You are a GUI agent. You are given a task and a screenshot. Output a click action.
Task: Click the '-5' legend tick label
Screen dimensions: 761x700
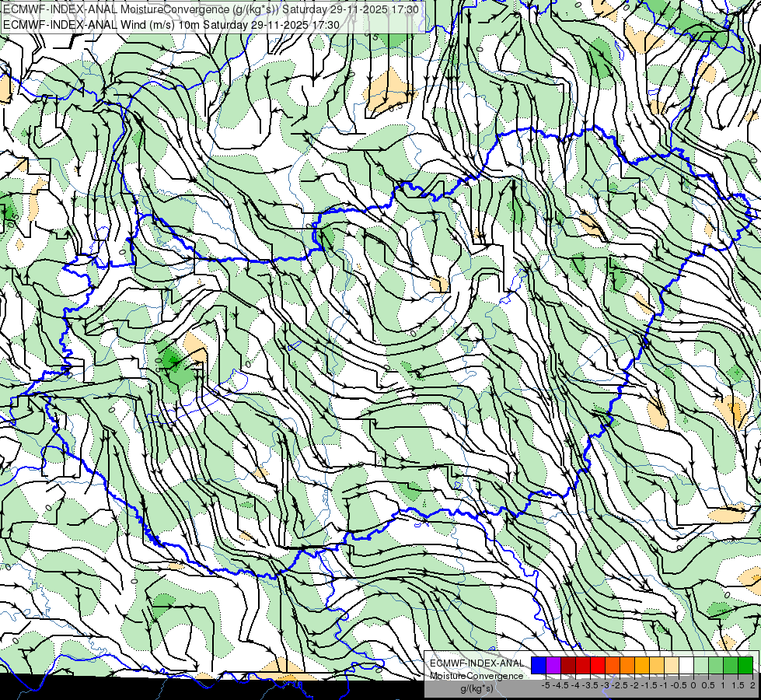click(x=546, y=685)
